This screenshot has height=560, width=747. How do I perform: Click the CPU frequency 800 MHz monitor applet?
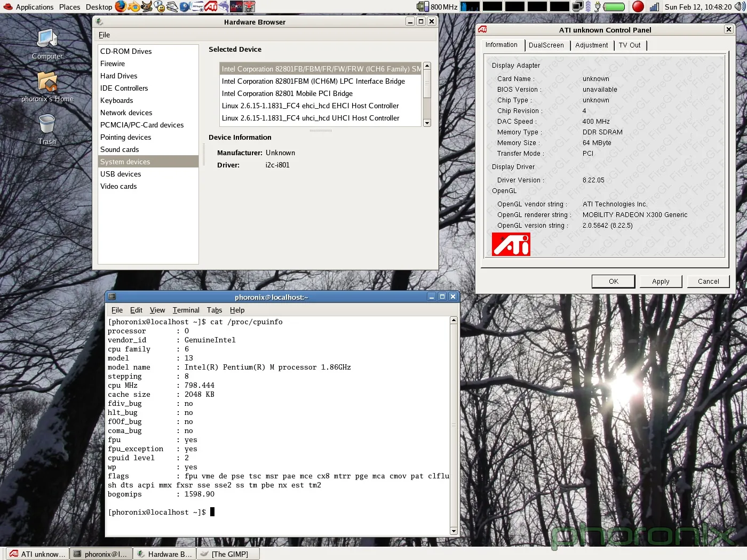(x=437, y=6)
